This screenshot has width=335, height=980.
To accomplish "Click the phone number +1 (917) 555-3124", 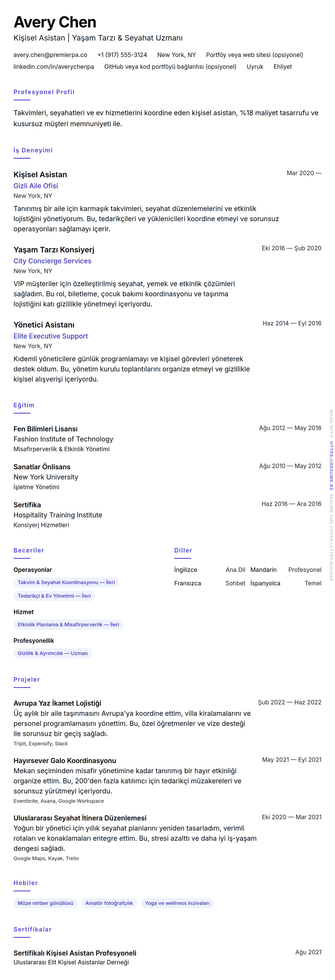I will point(122,55).
